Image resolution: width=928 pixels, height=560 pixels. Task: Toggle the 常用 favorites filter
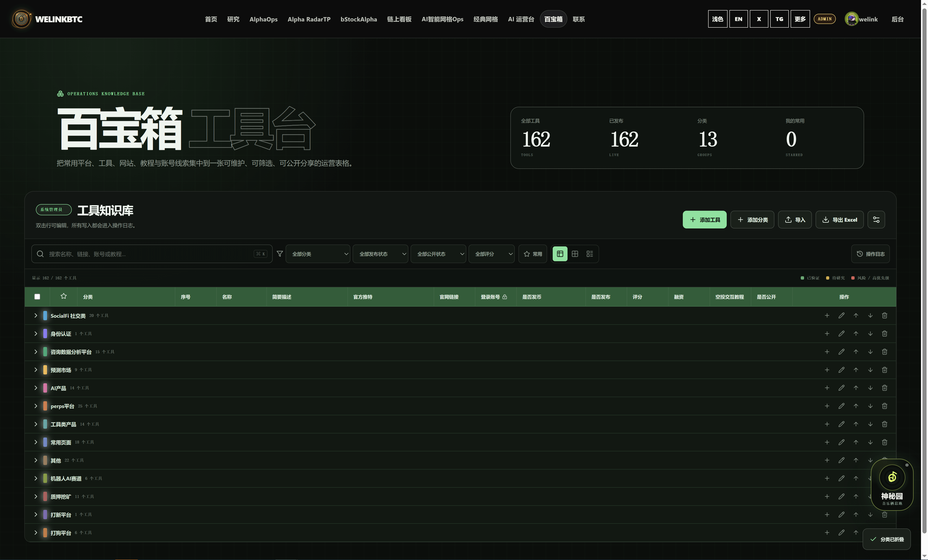[x=532, y=254]
